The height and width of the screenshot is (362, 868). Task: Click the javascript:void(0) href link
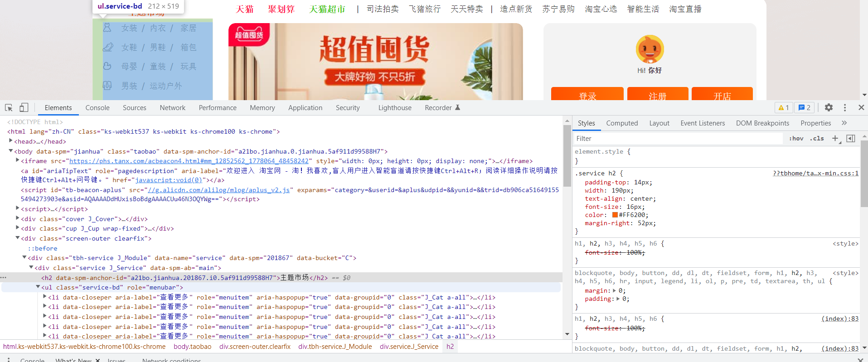click(x=169, y=180)
